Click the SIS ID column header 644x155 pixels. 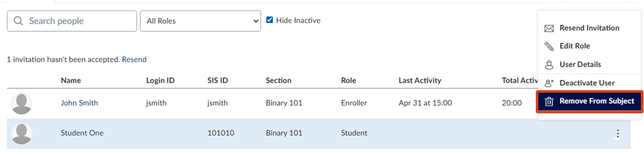tap(218, 80)
